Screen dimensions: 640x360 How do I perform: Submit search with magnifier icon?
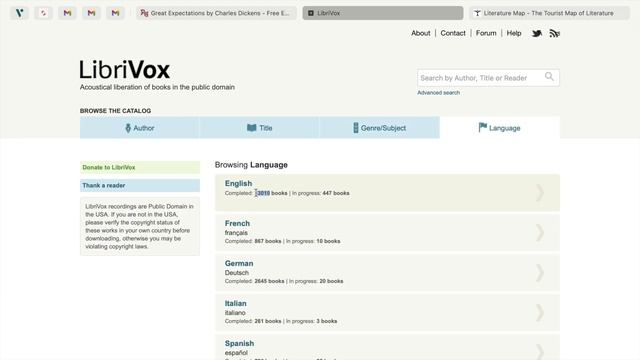tap(549, 76)
